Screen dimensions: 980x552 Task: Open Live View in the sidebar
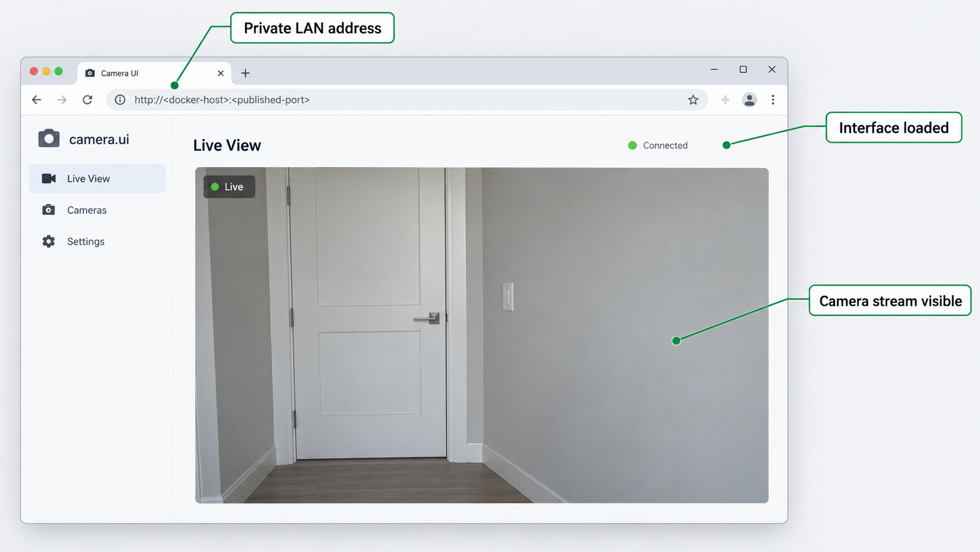point(97,178)
